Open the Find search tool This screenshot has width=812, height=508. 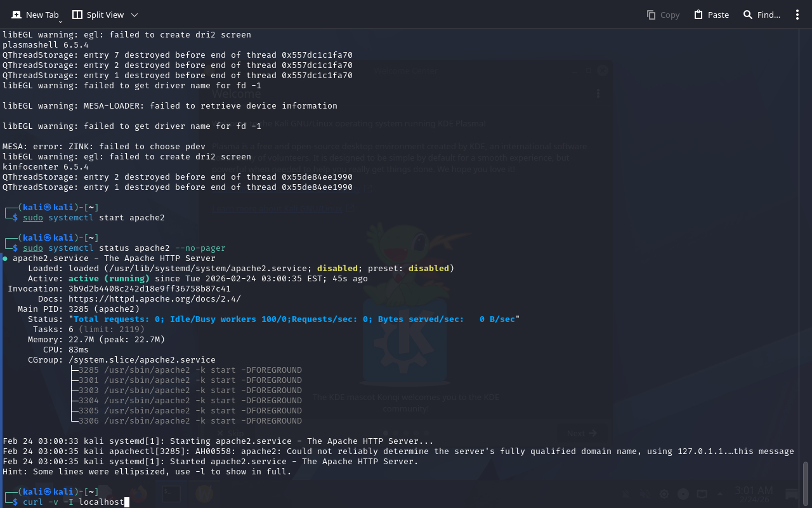[761, 15]
